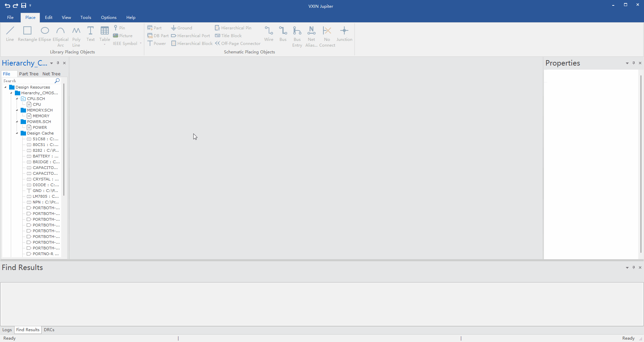Open the Table tool
644x342 pixels.
pyautogui.click(x=105, y=35)
